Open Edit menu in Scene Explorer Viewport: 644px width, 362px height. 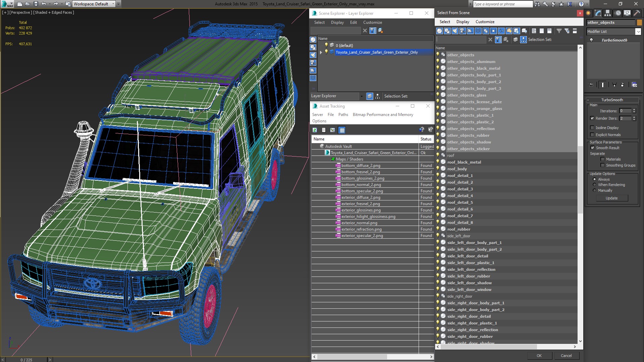click(x=353, y=22)
